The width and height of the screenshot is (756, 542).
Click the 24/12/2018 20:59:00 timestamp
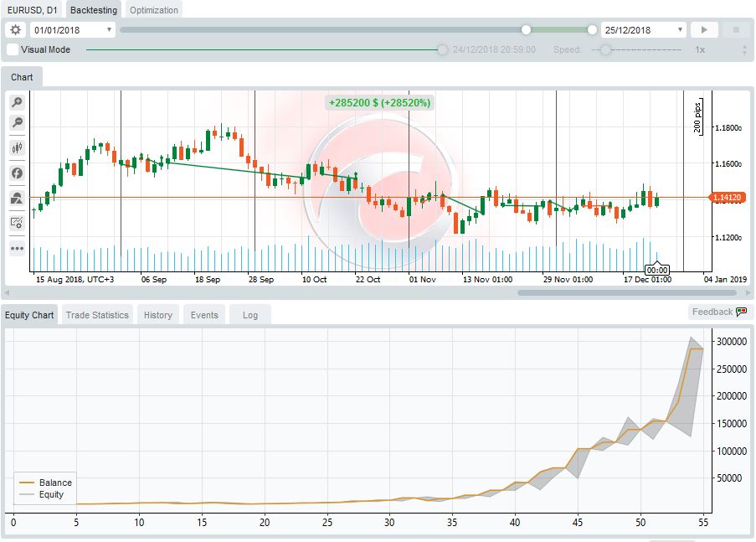pos(494,49)
